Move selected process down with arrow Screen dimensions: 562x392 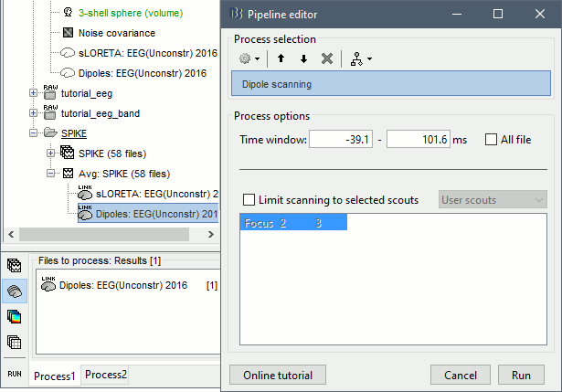(x=303, y=58)
